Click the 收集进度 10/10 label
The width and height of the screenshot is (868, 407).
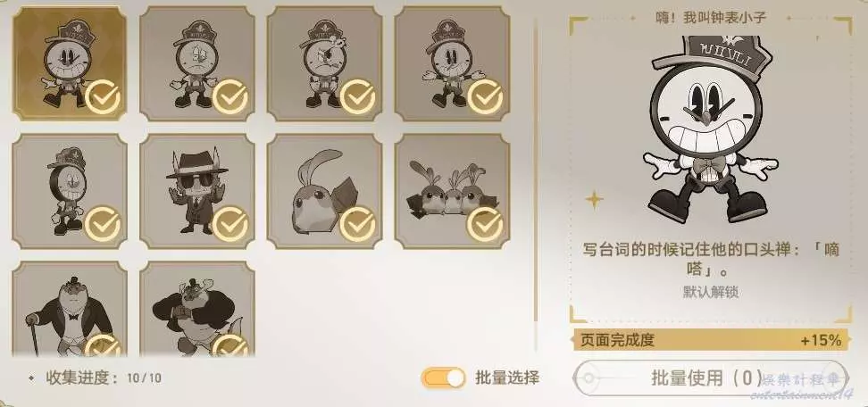[95, 378]
